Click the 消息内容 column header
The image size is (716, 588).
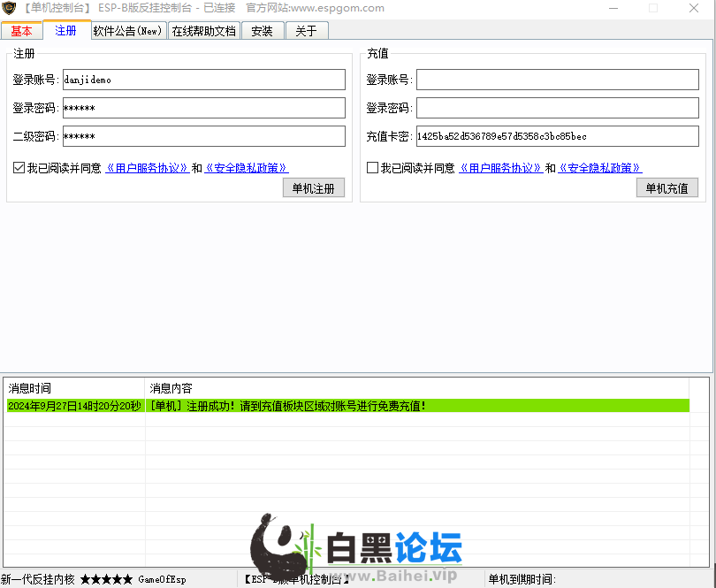pos(417,388)
